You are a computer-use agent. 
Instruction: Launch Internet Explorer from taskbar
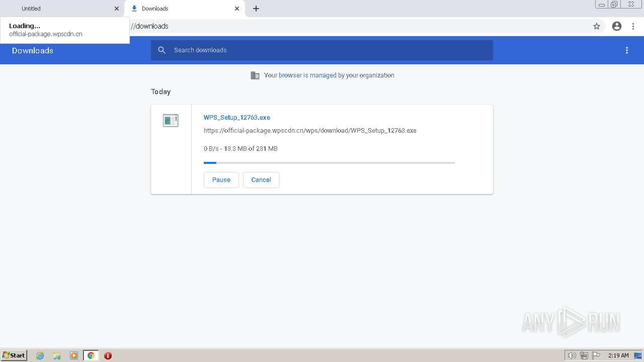coord(40,355)
